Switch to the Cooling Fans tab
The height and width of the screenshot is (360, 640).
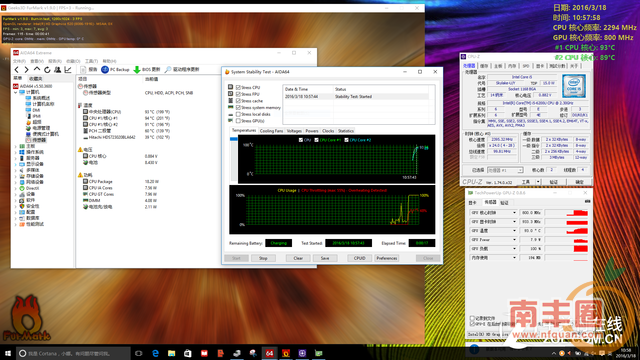(271, 131)
